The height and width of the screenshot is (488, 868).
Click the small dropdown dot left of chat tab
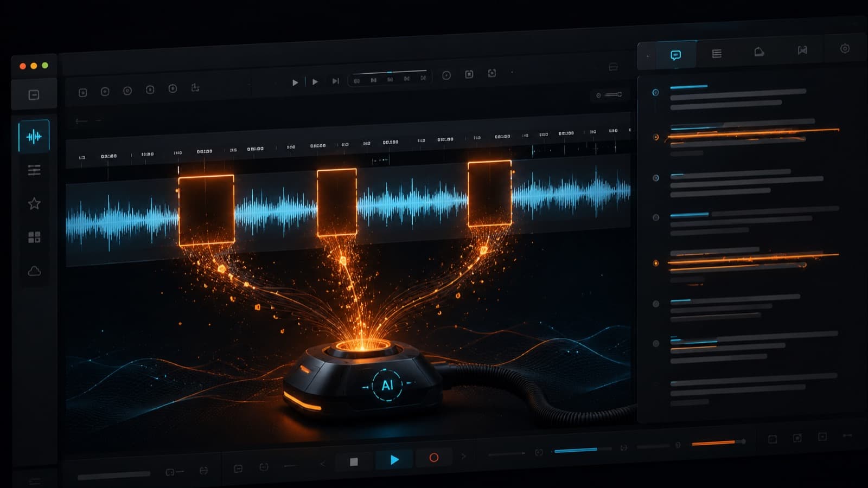pyautogui.click(x=648, y=56)
